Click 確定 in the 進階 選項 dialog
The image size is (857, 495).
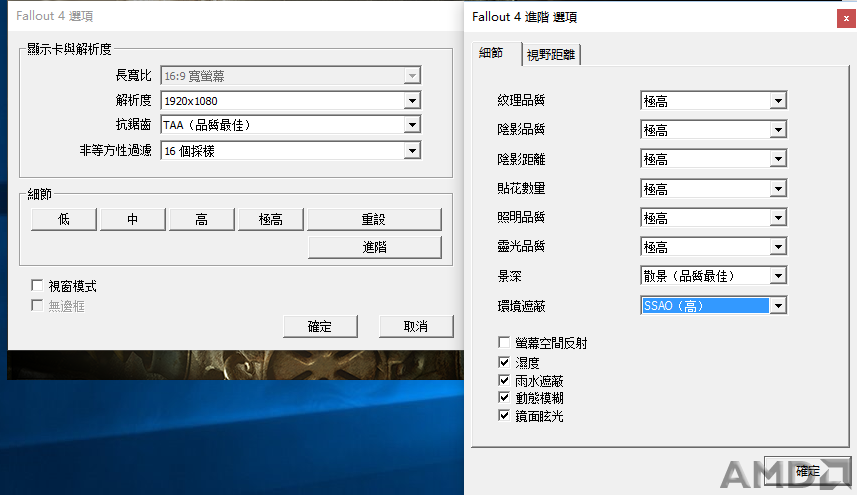coord(807,470)
